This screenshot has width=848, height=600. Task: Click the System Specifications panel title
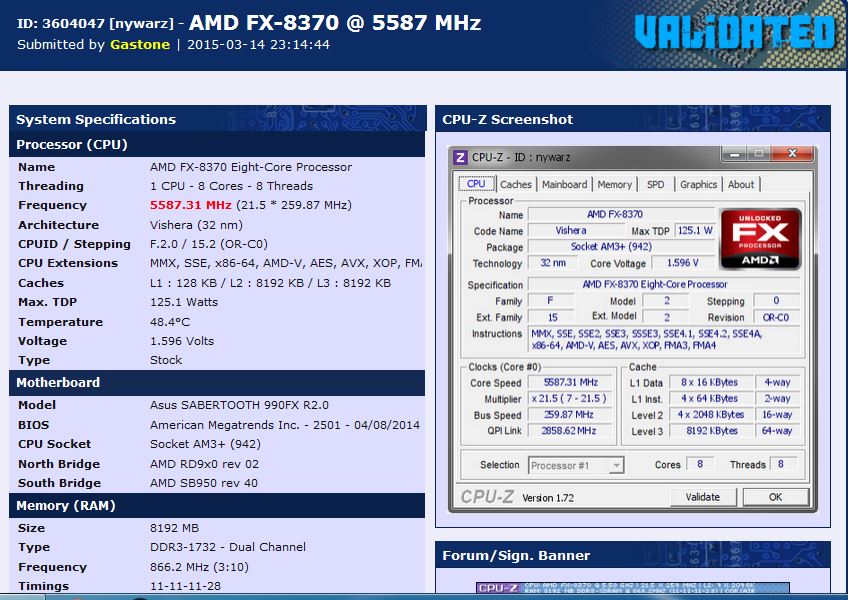[x=96, y=120]
